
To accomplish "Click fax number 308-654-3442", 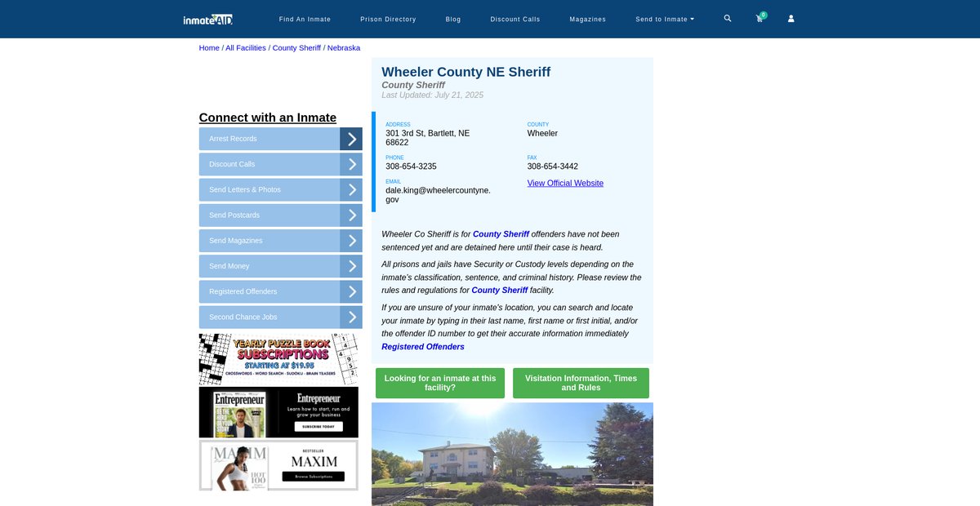I will 553,166.
